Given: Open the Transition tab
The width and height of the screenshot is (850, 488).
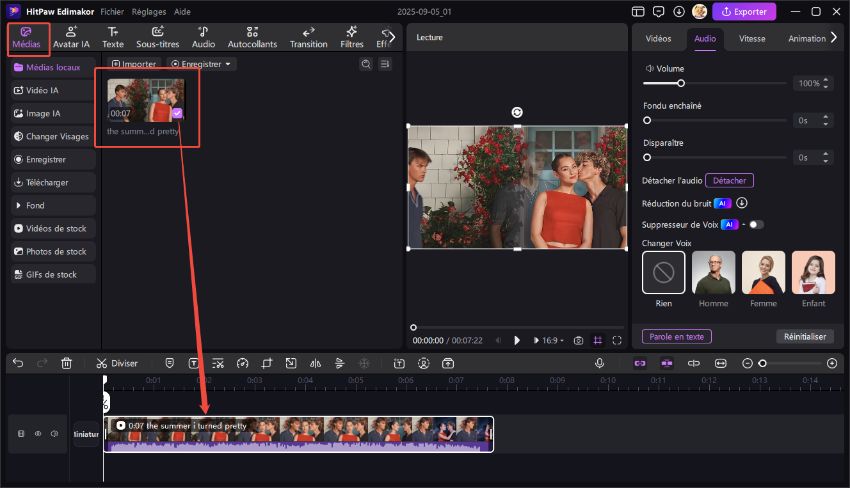Looking at the screenshot, I should point(308,37).
